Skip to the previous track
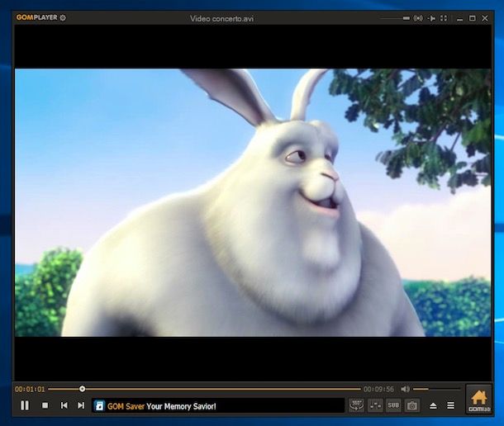The width and height of the screenshot is (504, 426). 64,405
